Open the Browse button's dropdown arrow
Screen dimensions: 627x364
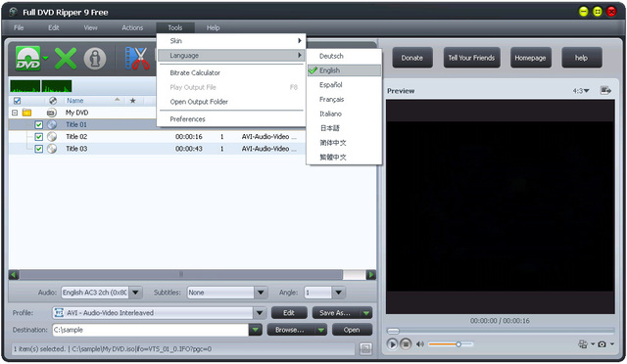click(320, 330)
